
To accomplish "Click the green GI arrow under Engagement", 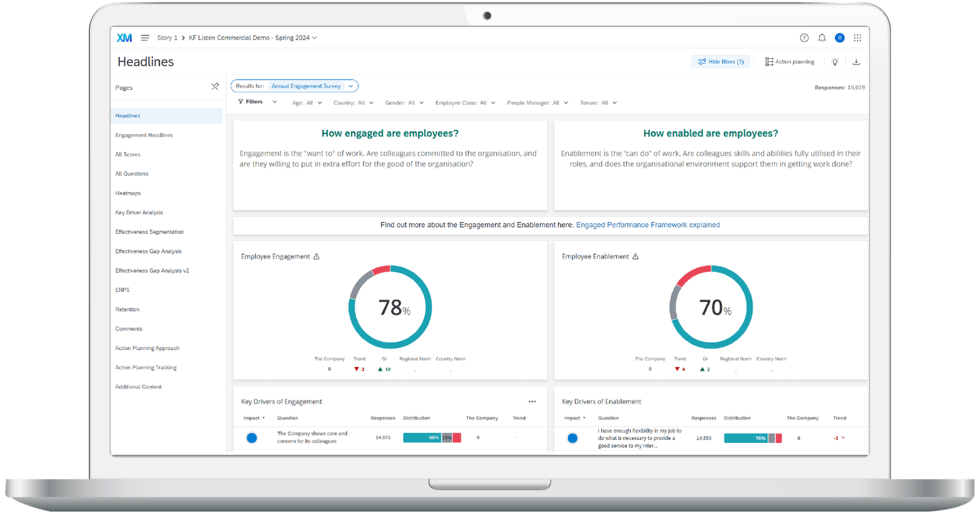I will click(380, 370).
